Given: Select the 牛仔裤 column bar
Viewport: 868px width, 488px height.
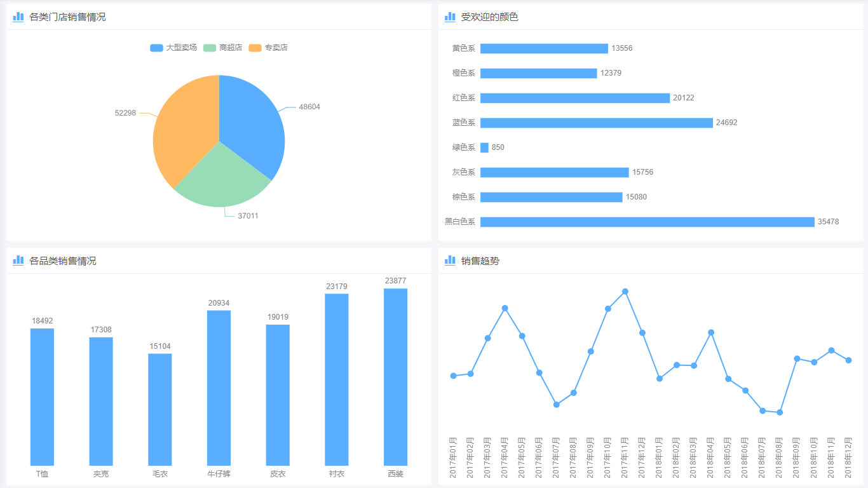Looking at the screenshot, I should click(x=219, y=388).
